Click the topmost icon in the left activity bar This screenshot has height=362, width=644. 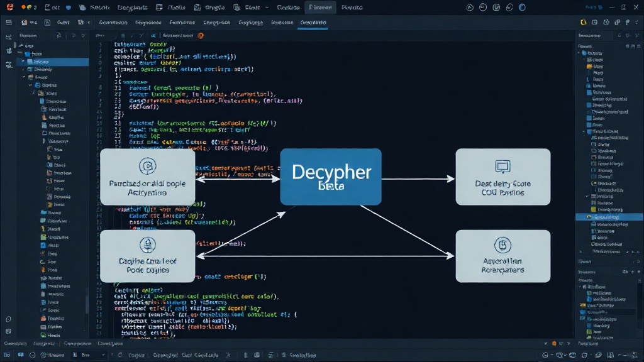click(9, 37)
